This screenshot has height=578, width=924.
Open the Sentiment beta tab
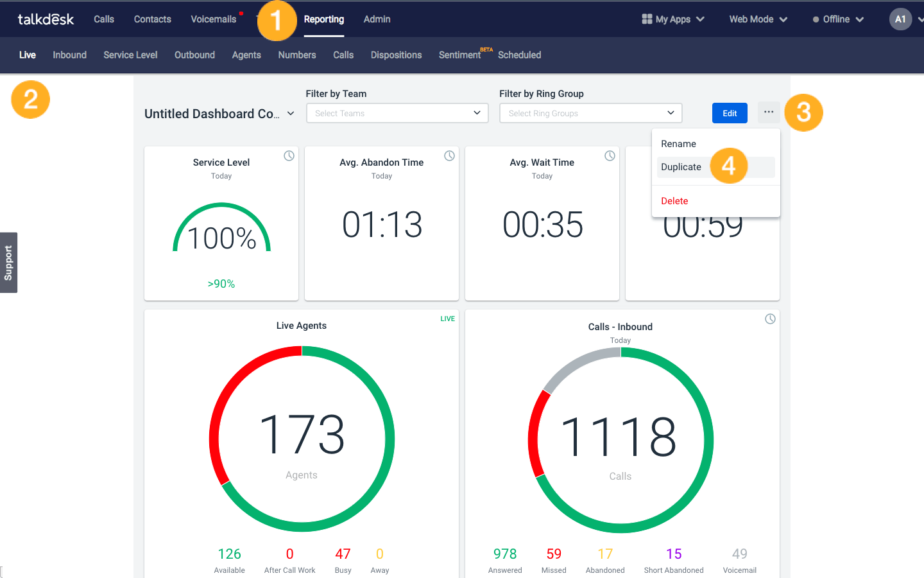(460, 55)
